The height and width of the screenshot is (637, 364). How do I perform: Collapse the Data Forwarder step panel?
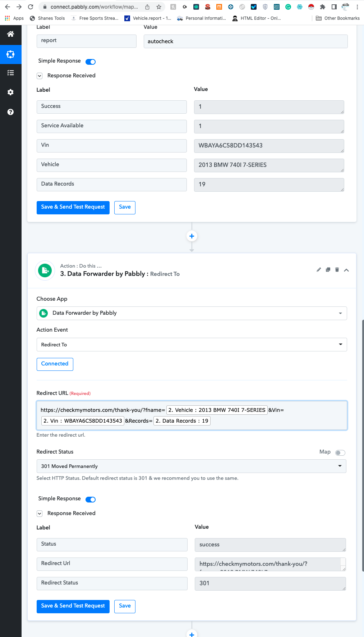pyautogui.click(x=346, y=270)
